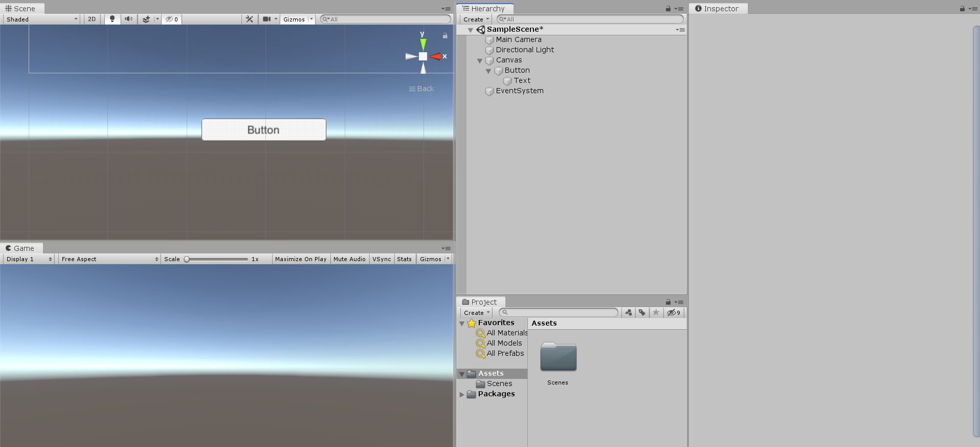Select Button object in Hierarchy

517,70
